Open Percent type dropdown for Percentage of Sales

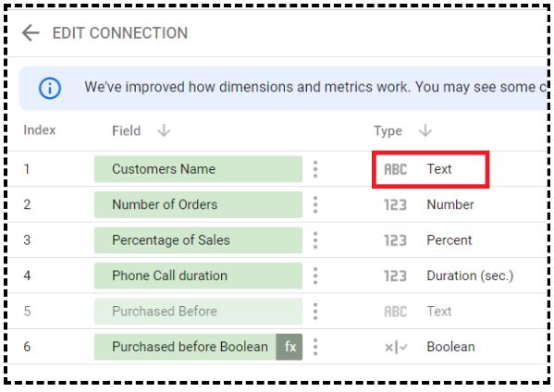click(428, 240)
